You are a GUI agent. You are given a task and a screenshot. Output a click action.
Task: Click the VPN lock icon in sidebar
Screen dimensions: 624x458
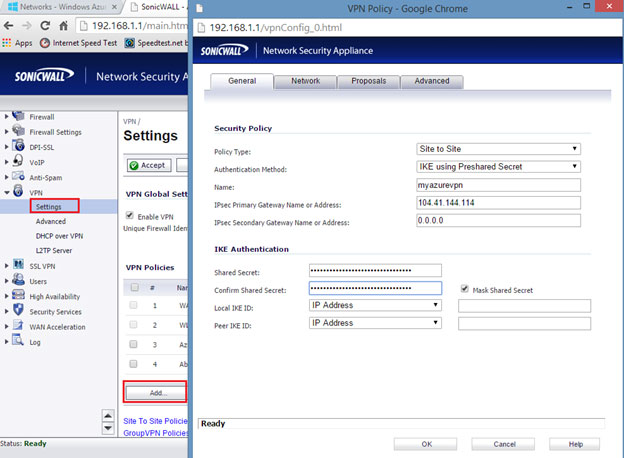tap(18, 191)
